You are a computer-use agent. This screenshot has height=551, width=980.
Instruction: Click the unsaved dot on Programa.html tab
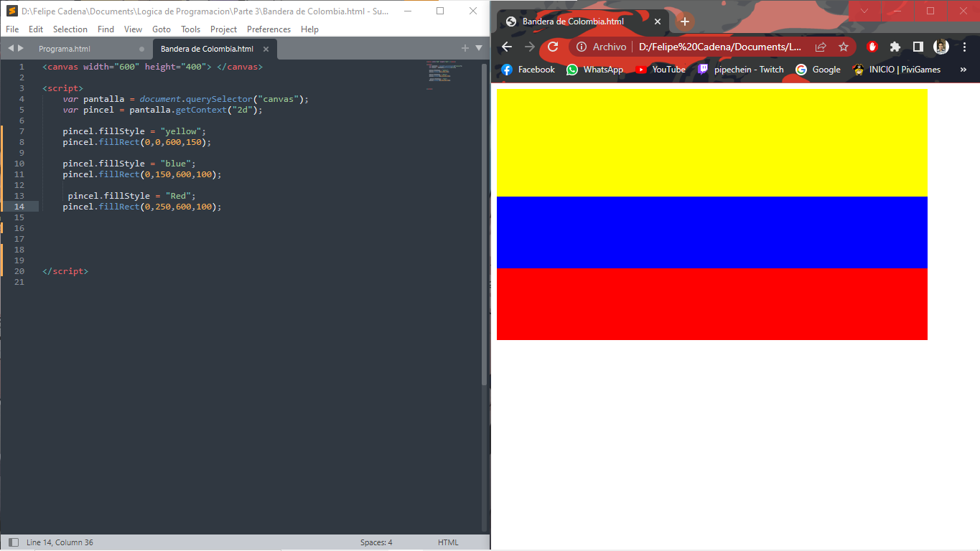141,49
